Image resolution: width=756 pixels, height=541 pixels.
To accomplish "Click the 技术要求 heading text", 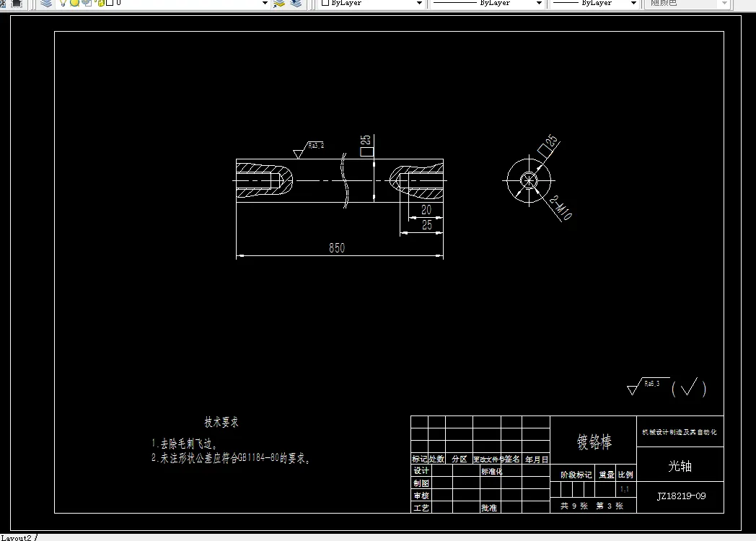I will coord(221,423).
